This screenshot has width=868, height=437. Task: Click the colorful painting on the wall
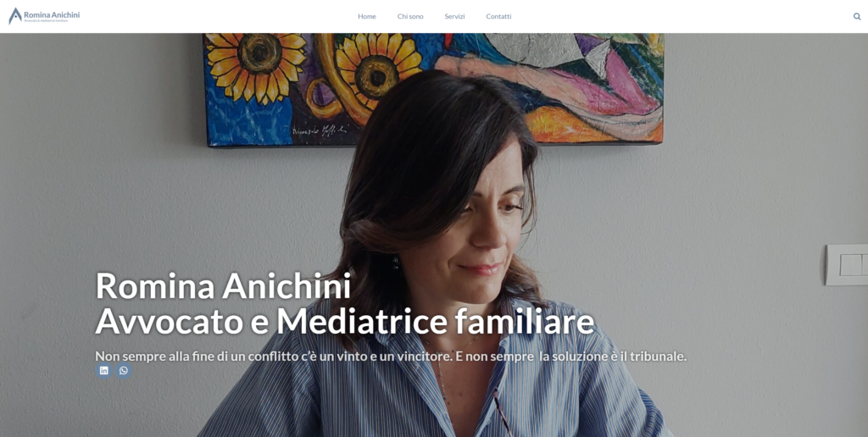click(x=433, y=89)
